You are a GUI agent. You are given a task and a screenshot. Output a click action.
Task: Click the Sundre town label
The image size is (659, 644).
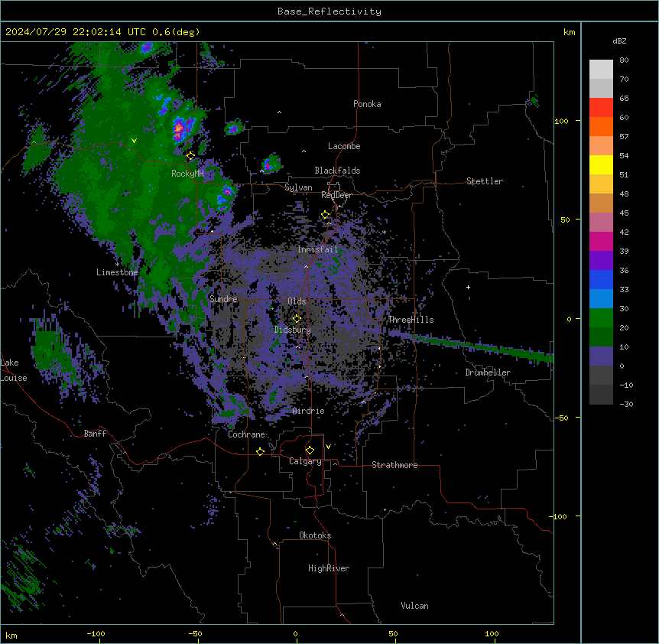[x=223, y=299]
